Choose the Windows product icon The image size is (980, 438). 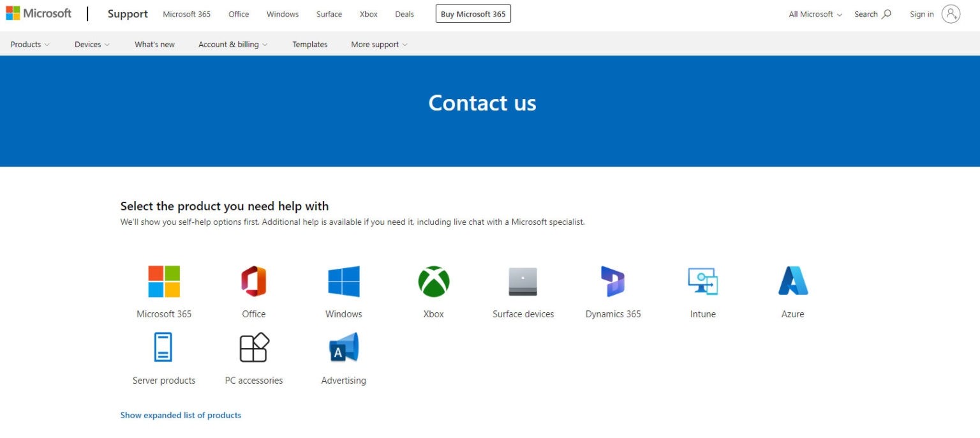343,282
